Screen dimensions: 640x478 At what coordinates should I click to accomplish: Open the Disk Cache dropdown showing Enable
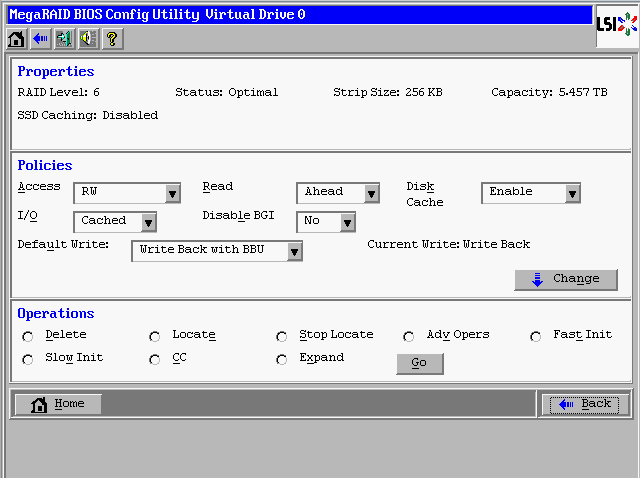[x=531, y=193]
